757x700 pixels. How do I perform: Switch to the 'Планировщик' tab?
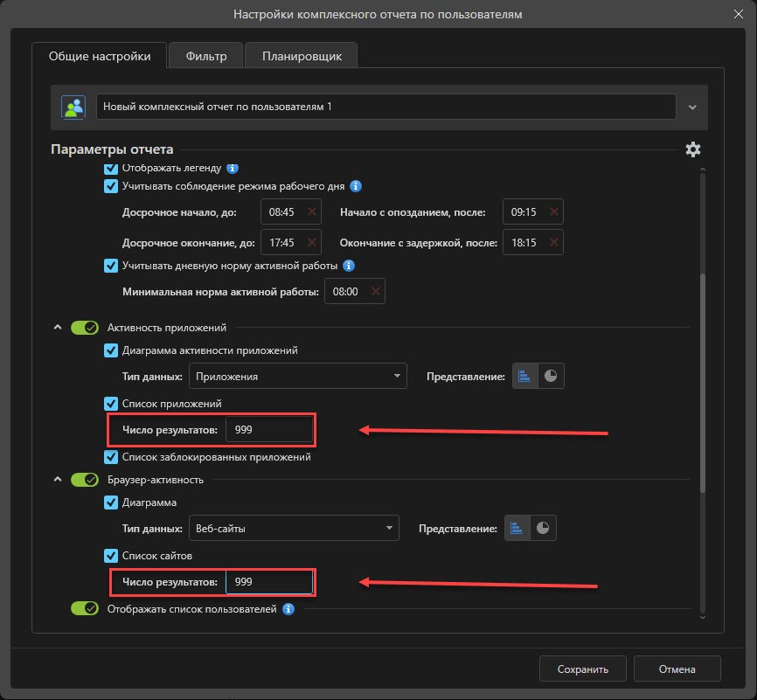(x=302, y=56)
